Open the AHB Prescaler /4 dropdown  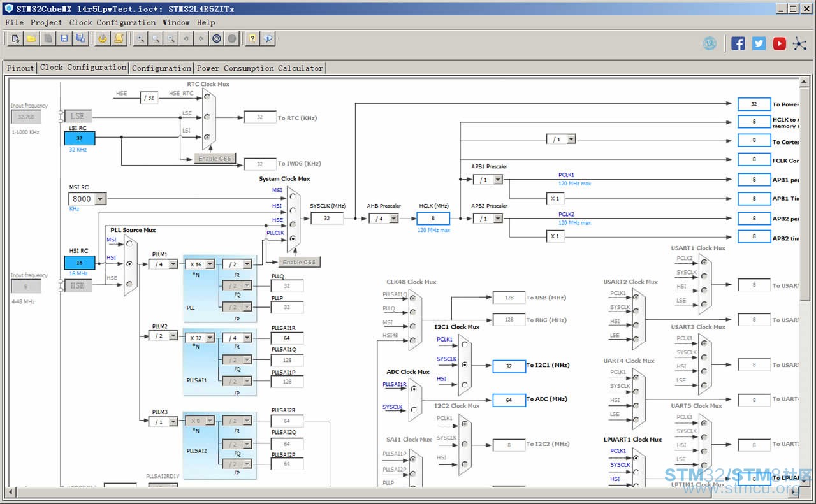[384, 219]
